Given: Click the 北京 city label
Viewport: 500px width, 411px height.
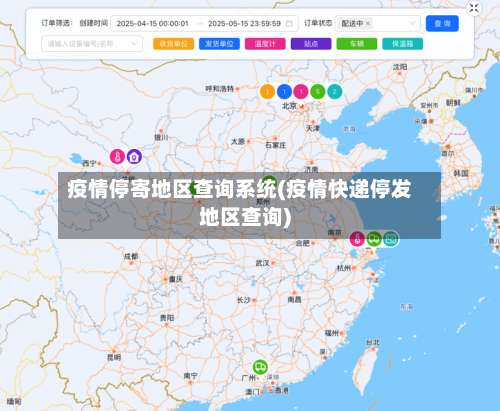Looking at the screenshot, I should tap(289, 106).
